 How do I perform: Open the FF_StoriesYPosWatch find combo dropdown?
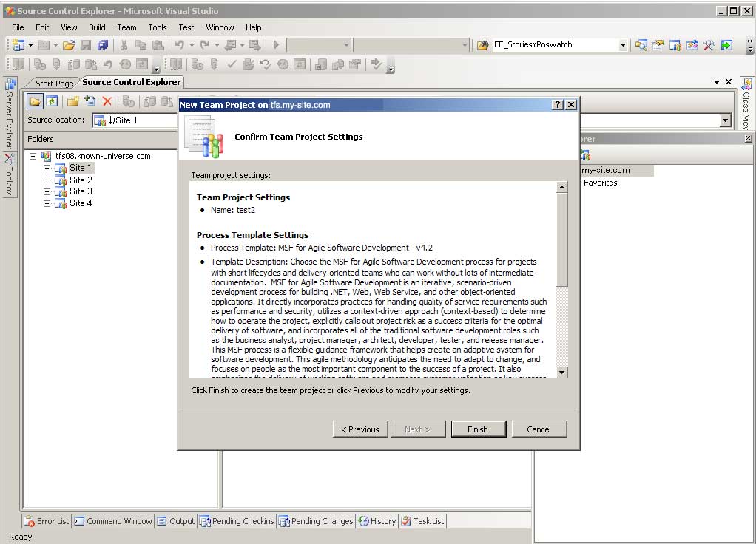(x=623, y=45)
